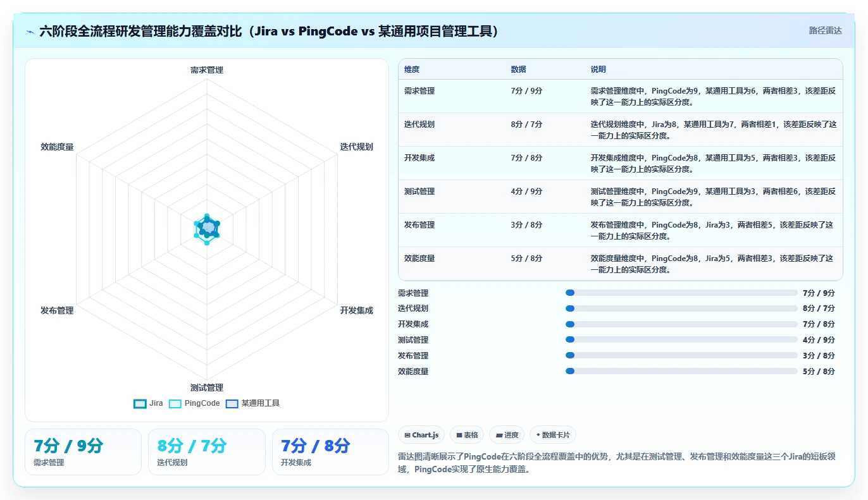868x500 pixels.
Task: Click the 路径雷达 label in the header
Action: 825,30
